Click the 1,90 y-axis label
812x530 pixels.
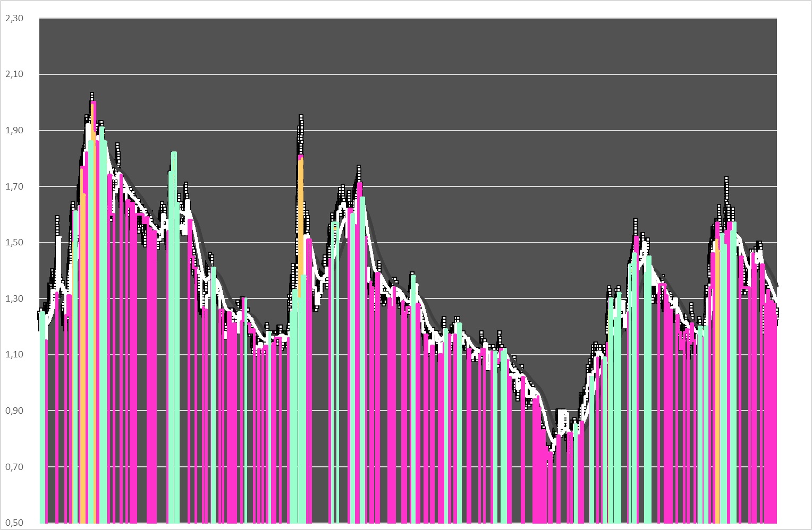pos(14,131)
